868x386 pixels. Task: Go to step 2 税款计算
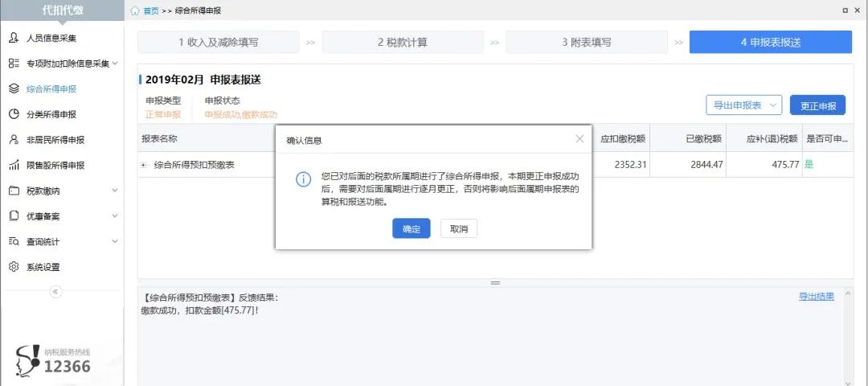403,42
